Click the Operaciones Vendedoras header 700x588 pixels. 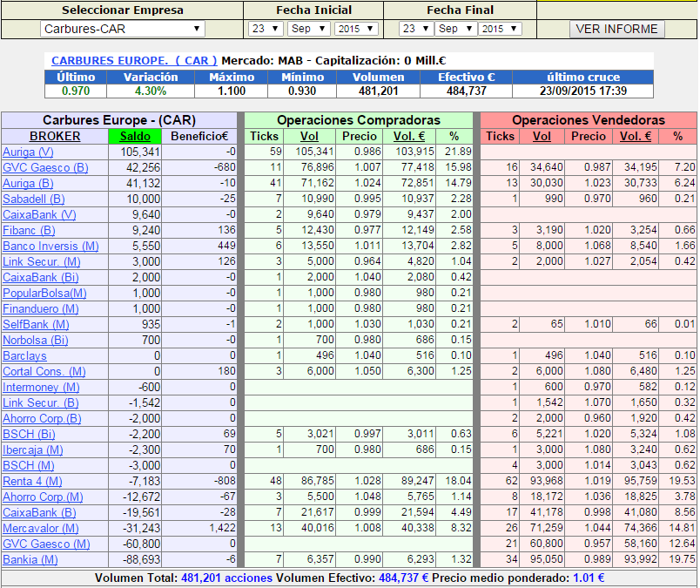coord(589,120)
